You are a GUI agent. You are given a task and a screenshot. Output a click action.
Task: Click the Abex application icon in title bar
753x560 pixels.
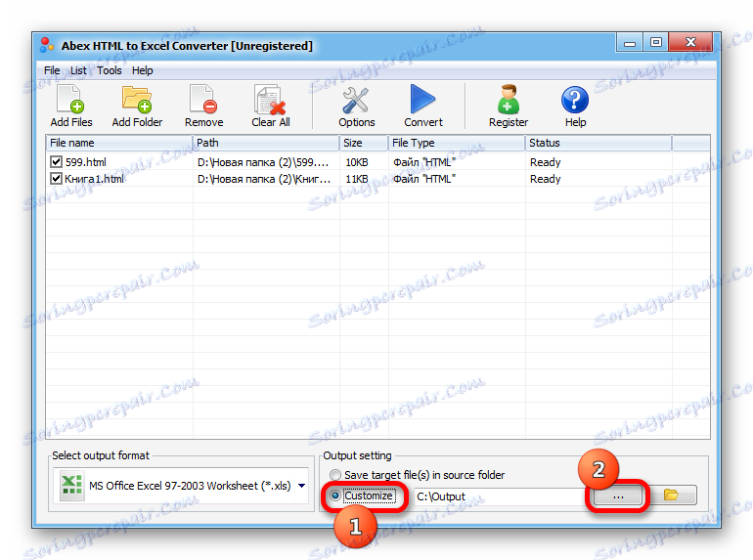coord(47,45)
